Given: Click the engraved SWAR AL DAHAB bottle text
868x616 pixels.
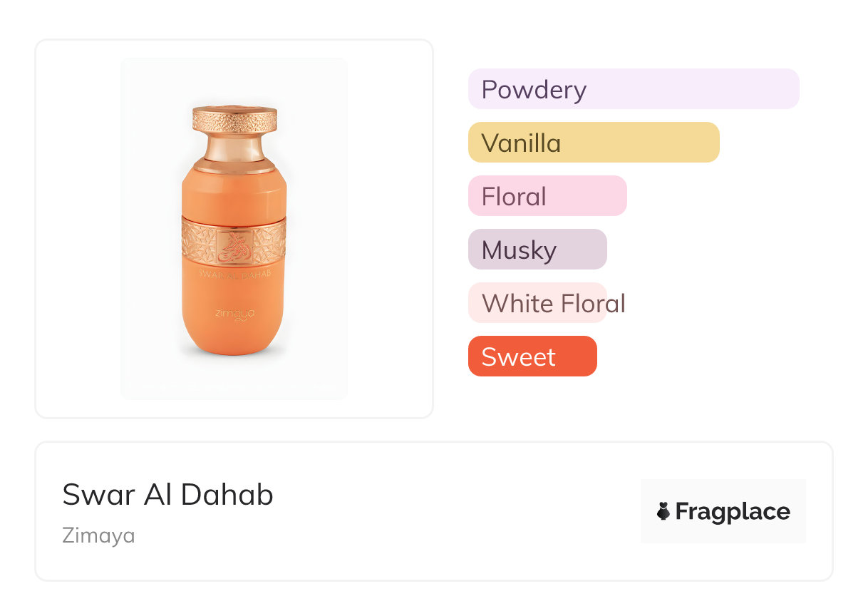Looking at the screenshot, I should click(234, 274).
